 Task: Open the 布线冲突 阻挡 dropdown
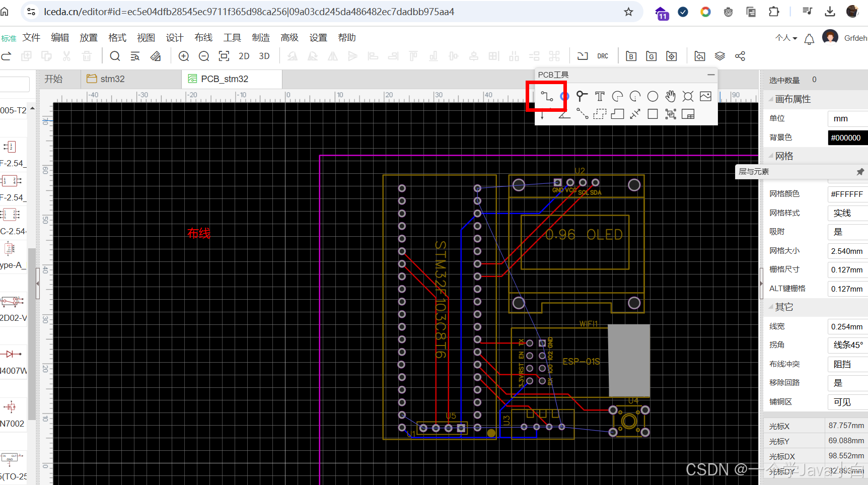848,364
